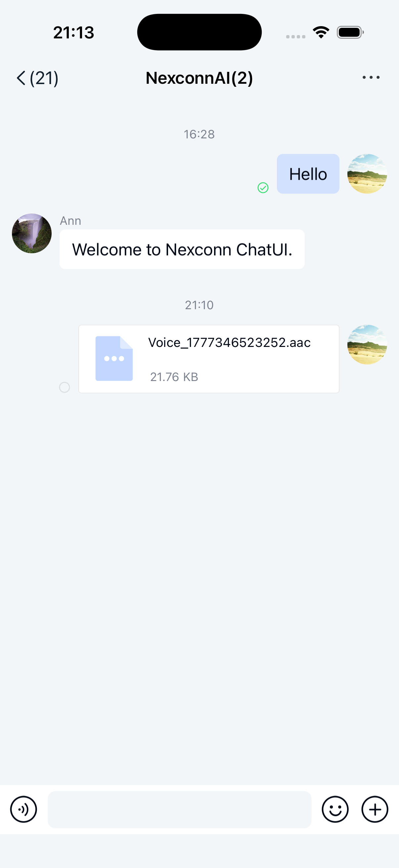Open the voice input icon
The image size is (399, 868).
click(x=23, y=809)
